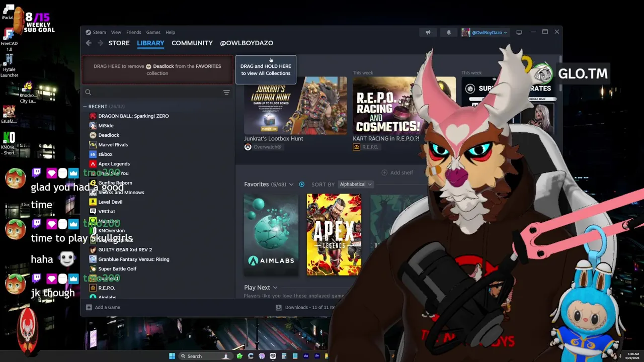
Task: Select the VRChat icon in the library list
Action: point(93,212)
